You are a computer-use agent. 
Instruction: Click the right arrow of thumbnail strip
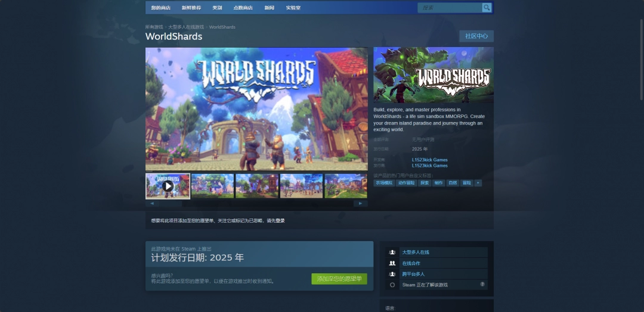pyautogui.click(x=361, y=203)
